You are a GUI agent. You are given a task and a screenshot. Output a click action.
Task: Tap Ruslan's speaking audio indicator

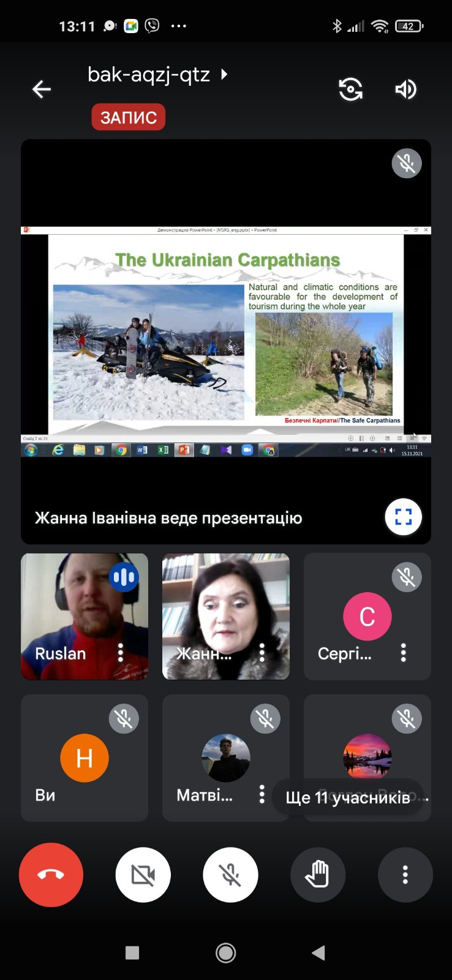coord(124,577)
